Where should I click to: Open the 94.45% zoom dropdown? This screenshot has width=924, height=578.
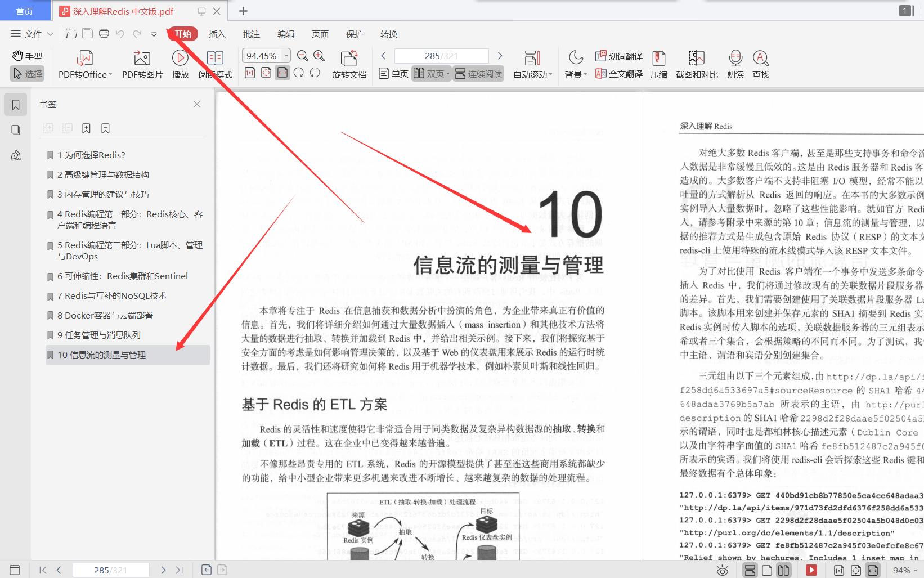tap(286, 55)
